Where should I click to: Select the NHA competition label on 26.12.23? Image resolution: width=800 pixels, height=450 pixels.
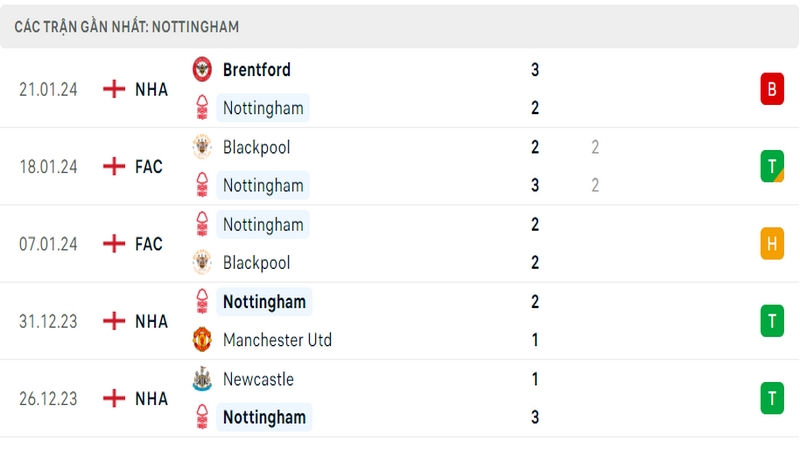point(151,398)
